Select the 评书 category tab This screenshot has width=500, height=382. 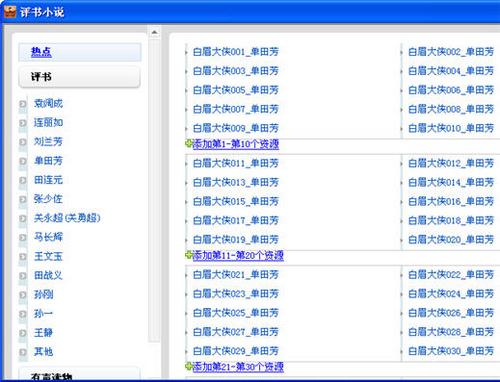coord(80,77)
